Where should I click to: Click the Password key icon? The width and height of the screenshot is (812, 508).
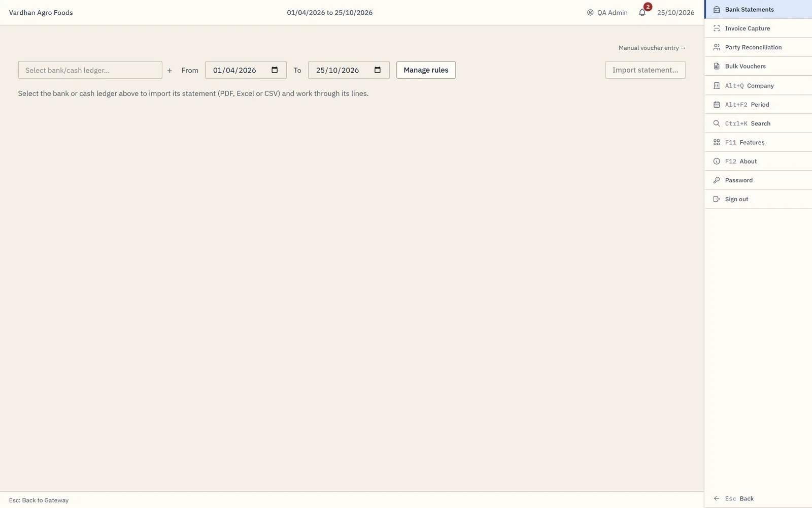(717, 180)
